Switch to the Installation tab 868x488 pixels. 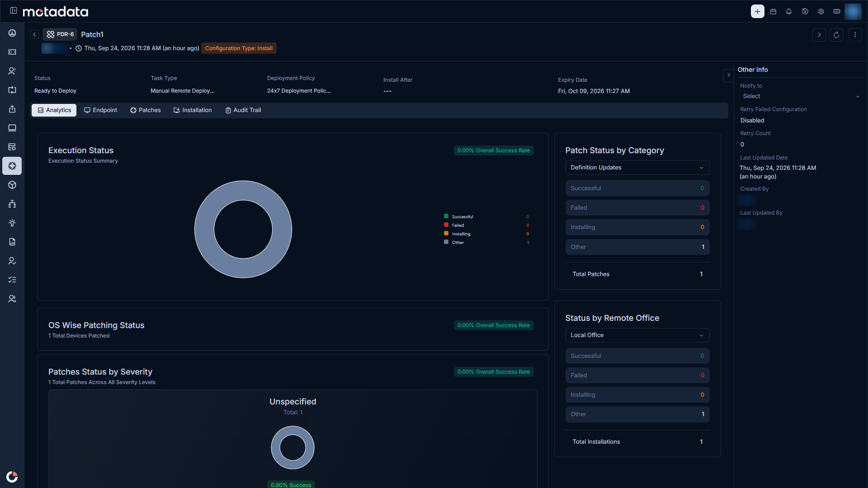[193, 110]
